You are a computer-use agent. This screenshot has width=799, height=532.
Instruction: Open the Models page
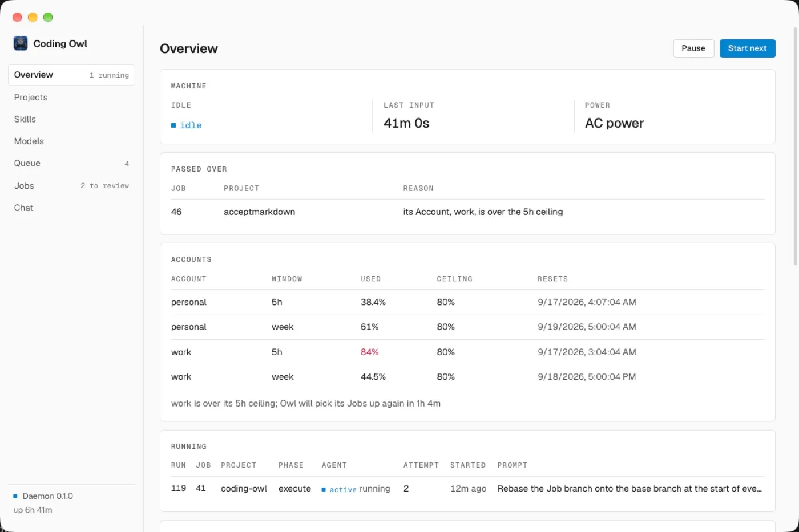pyautogui.click(x=71, y=141)
